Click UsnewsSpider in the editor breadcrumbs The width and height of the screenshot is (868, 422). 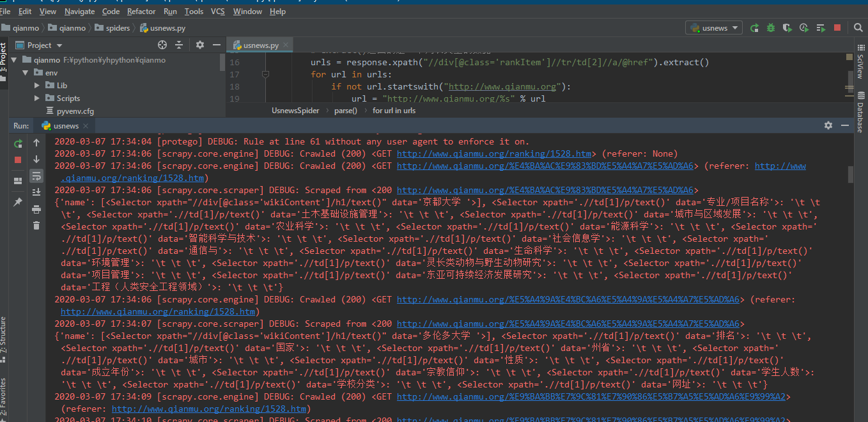click(295, 111)
